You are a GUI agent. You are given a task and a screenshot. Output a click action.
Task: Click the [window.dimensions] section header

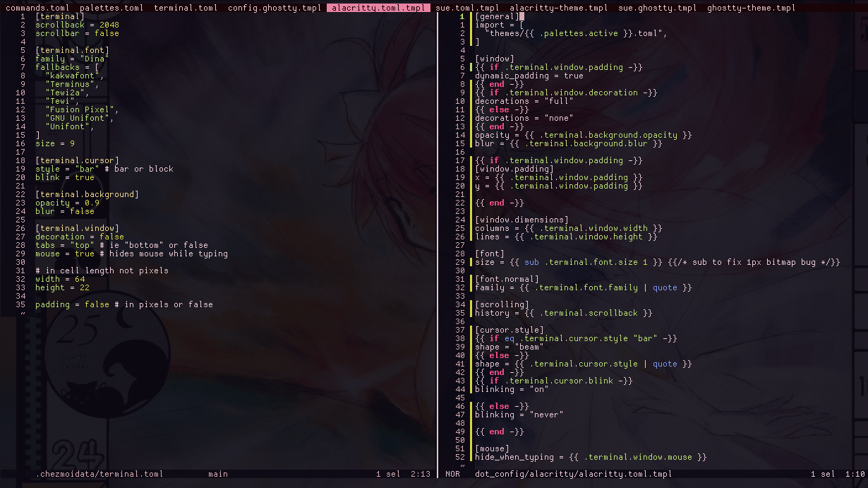pyautogui.click(x=522, y=220)
